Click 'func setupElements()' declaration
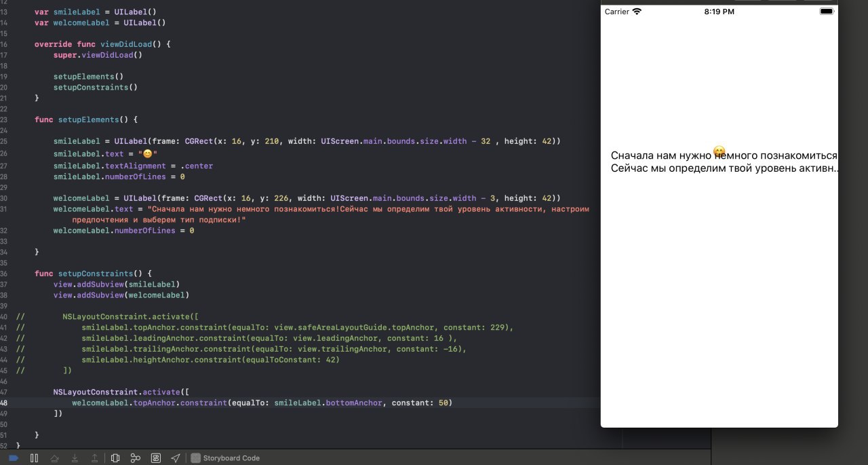868x465 pixels. tap(86, 119)
